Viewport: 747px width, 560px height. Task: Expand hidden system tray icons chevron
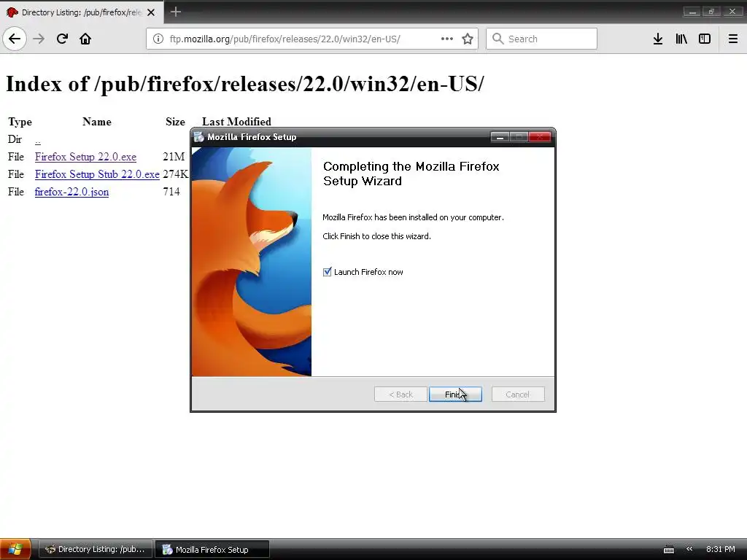(x=689, y=549)
